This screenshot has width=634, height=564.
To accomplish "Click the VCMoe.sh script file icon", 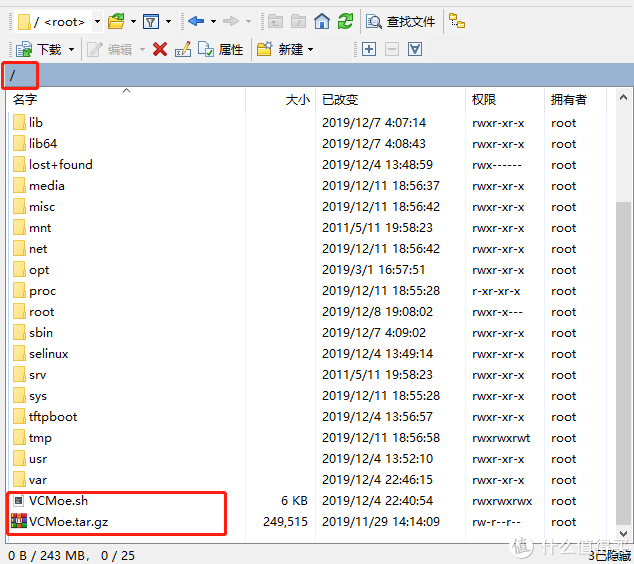I will [x=18, y=501].
